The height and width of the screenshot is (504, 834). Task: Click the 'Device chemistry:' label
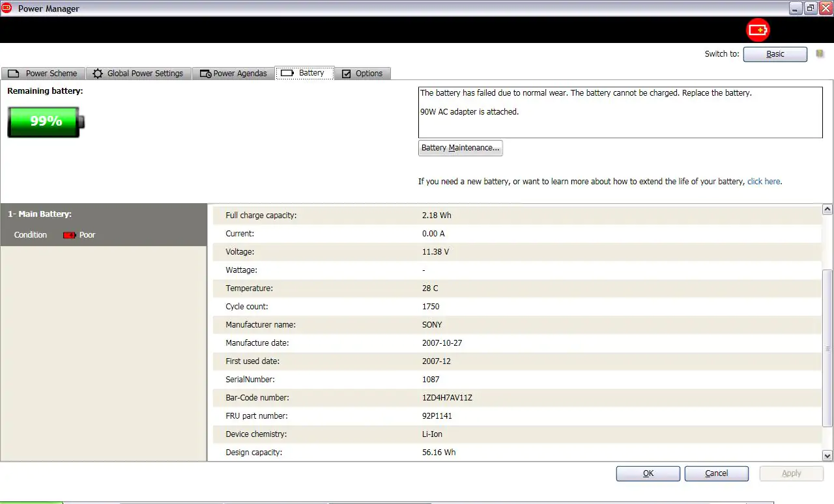point(256,434)
